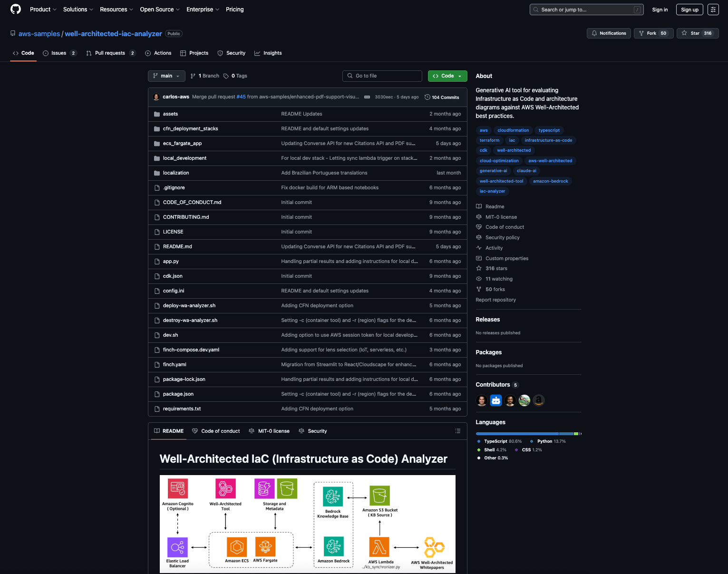The image size is (728, 574).
Task: Click the languages color bar
Action: point(528,434)
